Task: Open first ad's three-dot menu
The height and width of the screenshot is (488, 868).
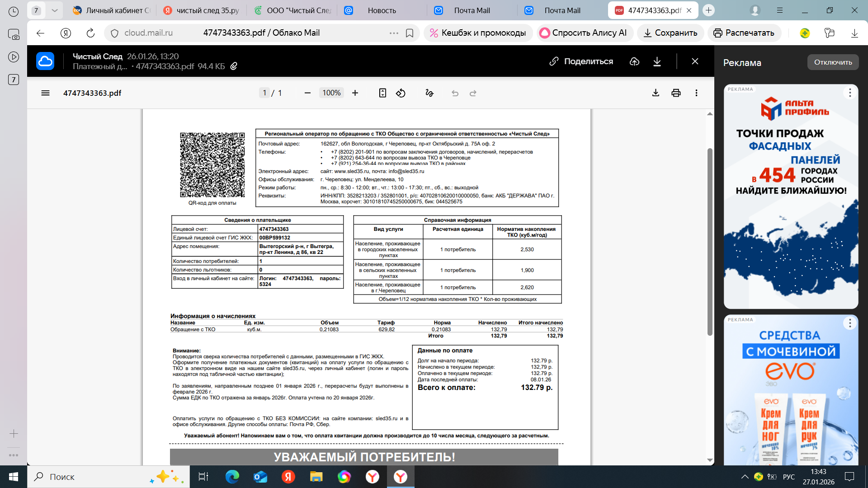Action: 849,93
